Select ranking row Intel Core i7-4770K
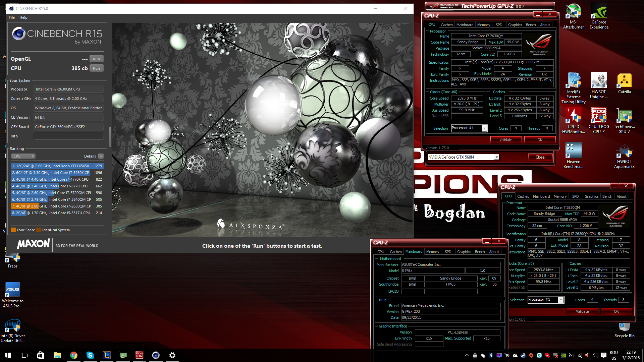644x362 pixels. (57, 179)
